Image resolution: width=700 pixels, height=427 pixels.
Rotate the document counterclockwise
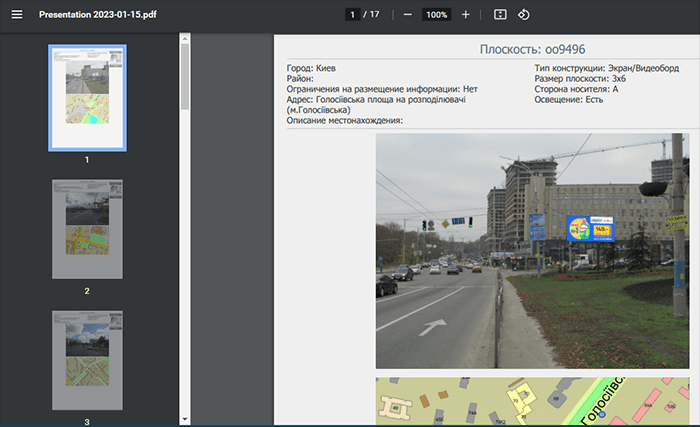pyautogui.click(x=524, y=15)
